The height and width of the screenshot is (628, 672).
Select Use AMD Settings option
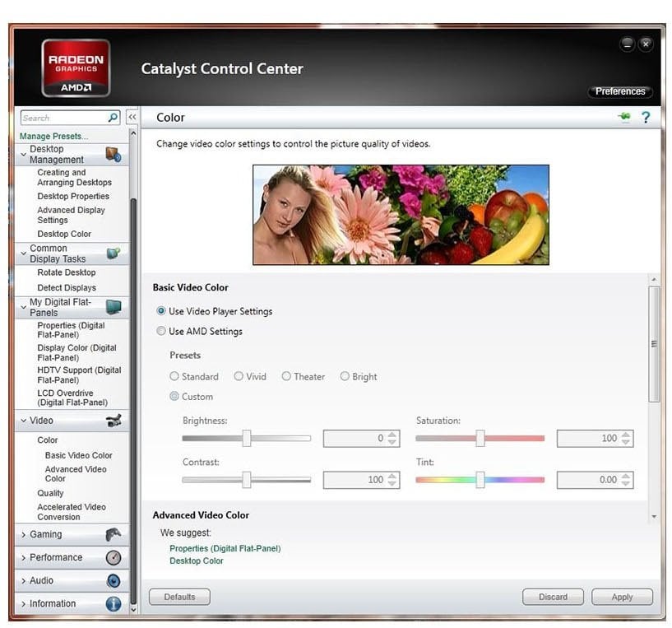199,331
